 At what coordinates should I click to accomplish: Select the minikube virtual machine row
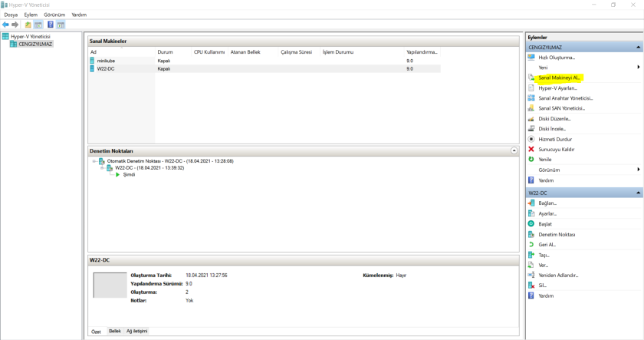tap(106, 60)
